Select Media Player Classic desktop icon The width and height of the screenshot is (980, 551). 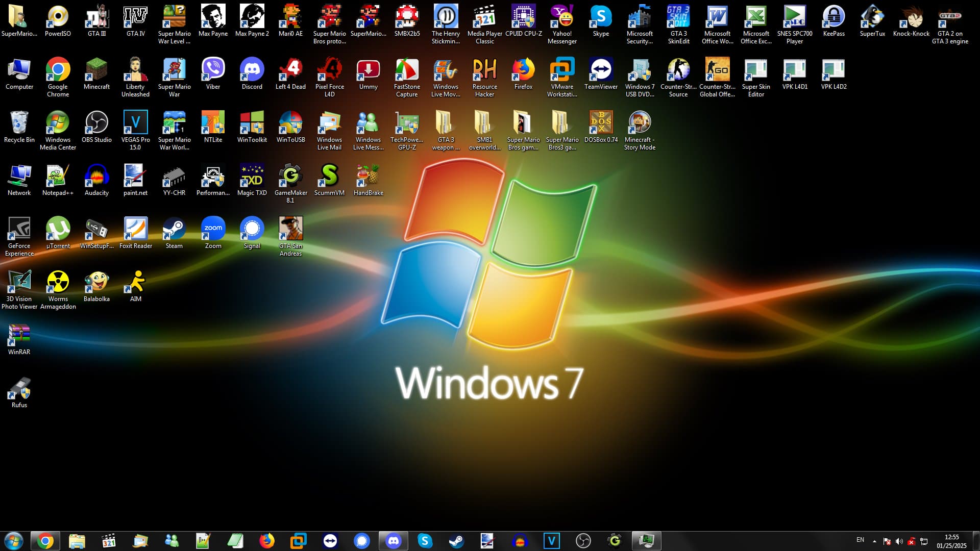[x=484, y=24]
